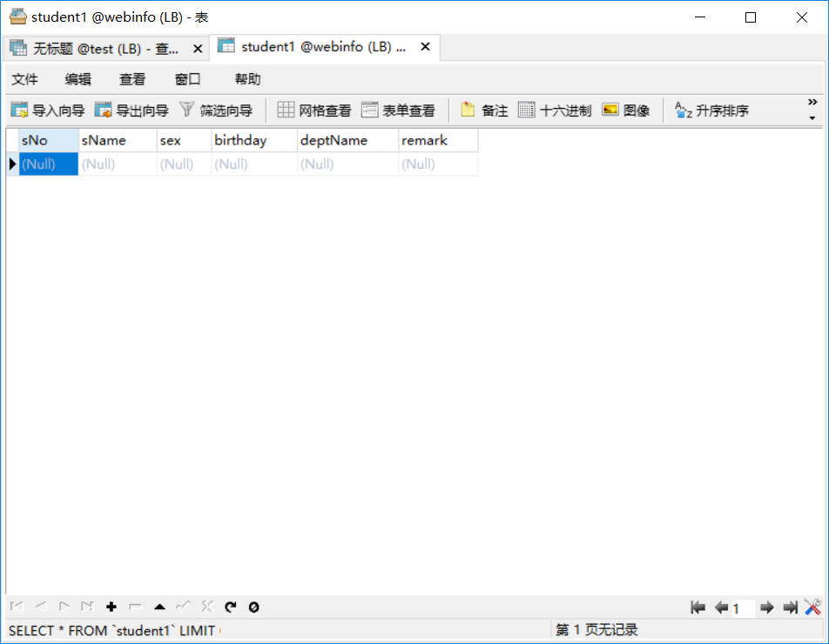Select the sName (Null) cell
Viewport: 829px width, 644px height.
click(118, 164)
